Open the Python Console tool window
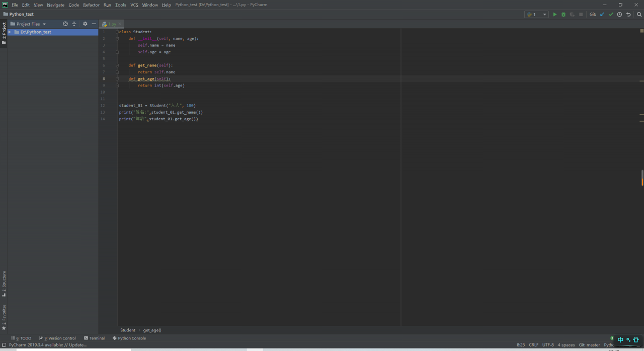 coord(129,338)
